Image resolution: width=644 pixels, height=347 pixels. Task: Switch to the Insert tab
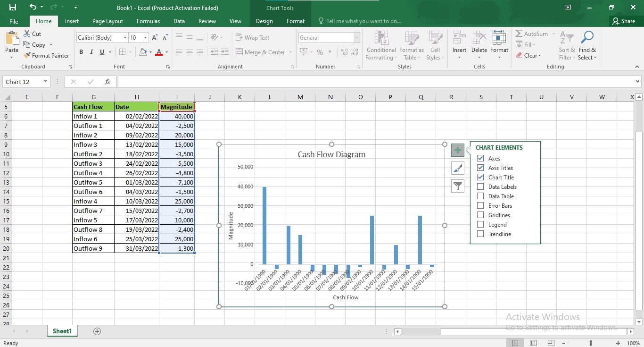pos(72,21)
